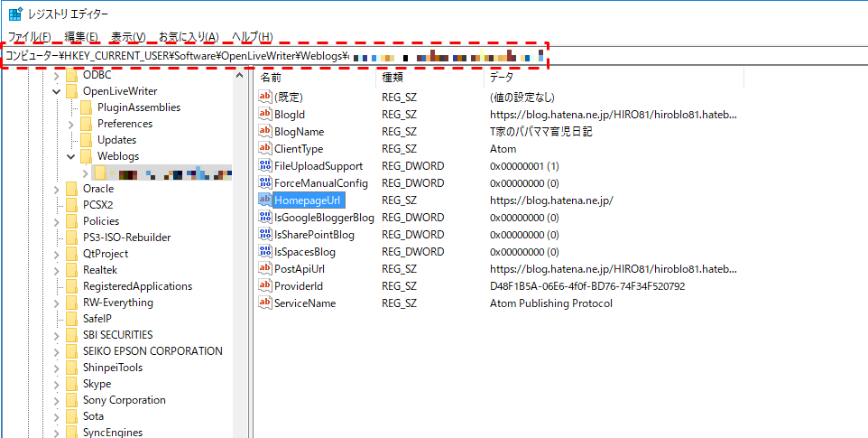
Task: Click the FileUploadSupport data 0x00000001 (1)
Action: (x=524, y=165)
